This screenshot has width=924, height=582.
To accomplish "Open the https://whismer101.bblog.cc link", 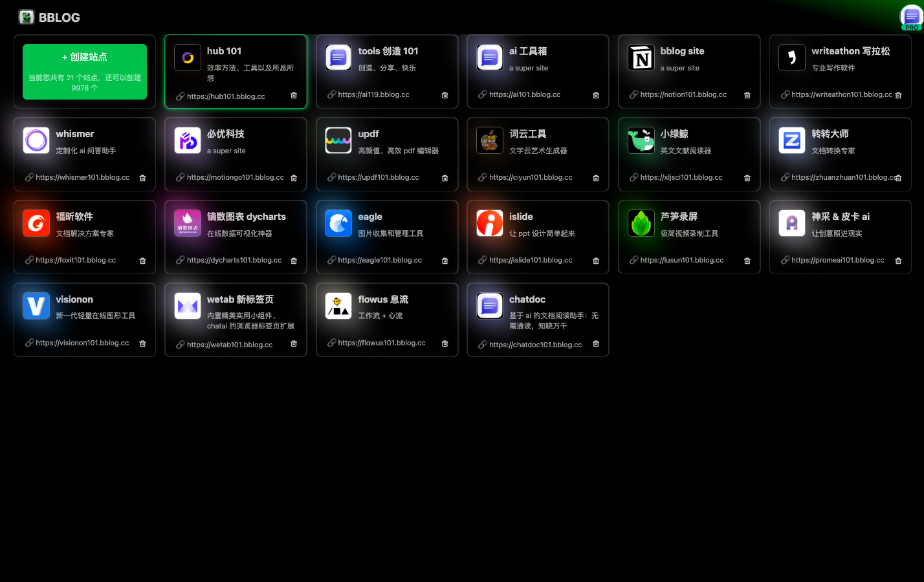I will point(82,177).
